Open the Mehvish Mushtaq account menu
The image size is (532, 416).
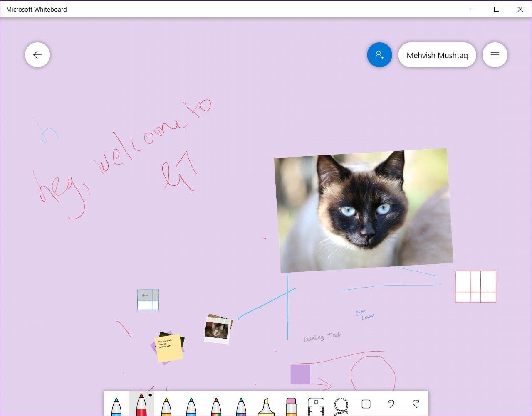click(x=437, y=54)
